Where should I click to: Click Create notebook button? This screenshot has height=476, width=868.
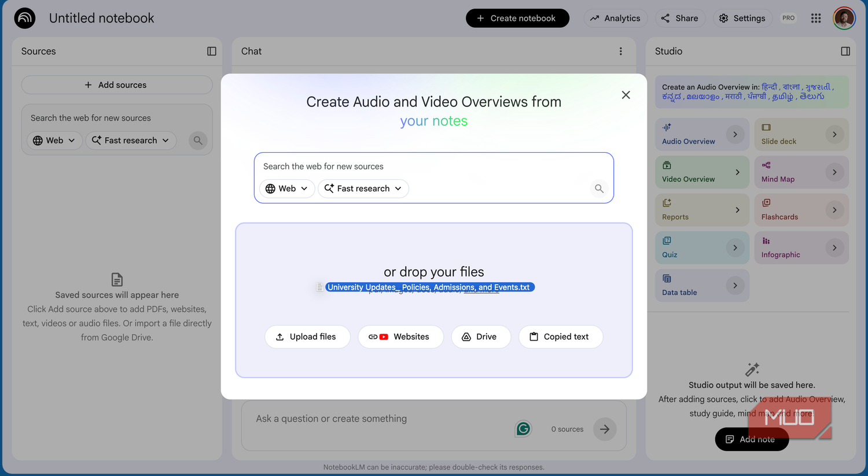pyautogui.click(x=517, y=18)
